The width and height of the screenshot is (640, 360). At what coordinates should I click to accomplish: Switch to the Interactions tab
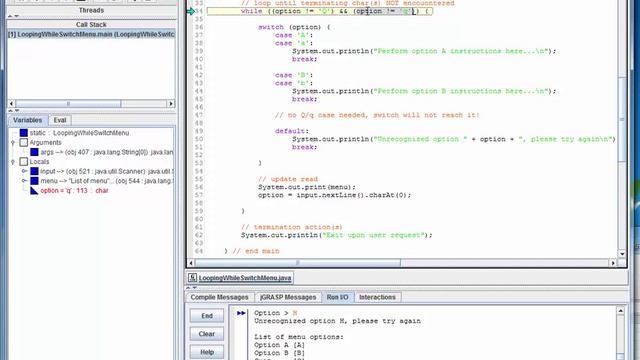[x=377, y=297]
